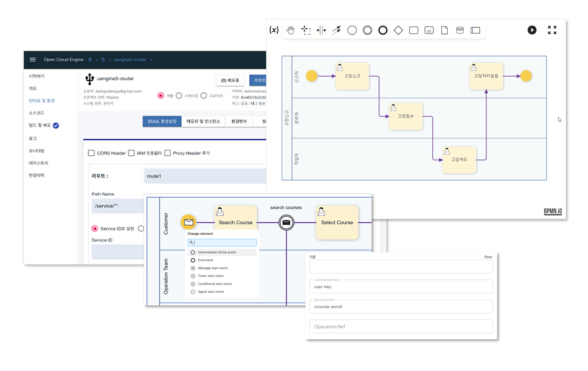
Task: Toggle fullscreen mode icon
Action: (x=552, y=30)
